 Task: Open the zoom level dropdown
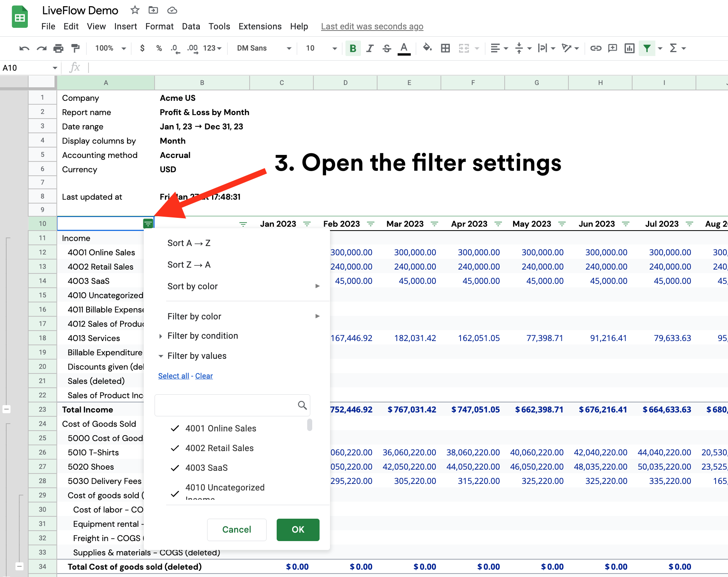click(111, 48)
